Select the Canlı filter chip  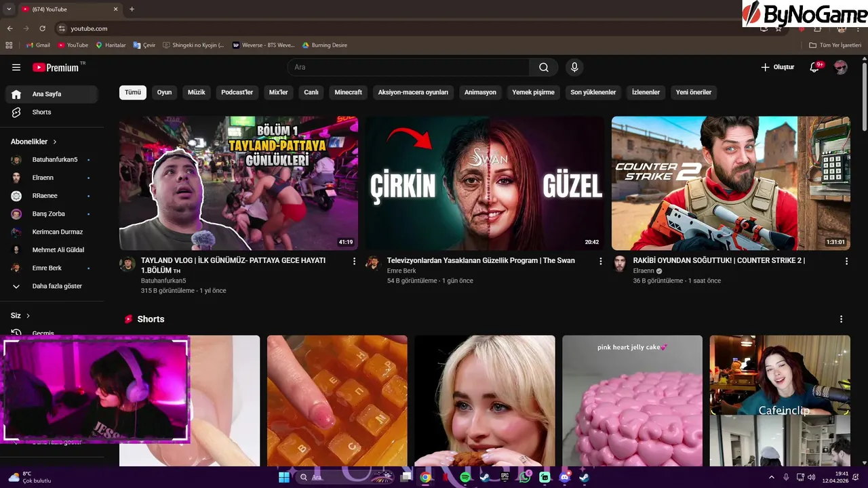[311, 92]
